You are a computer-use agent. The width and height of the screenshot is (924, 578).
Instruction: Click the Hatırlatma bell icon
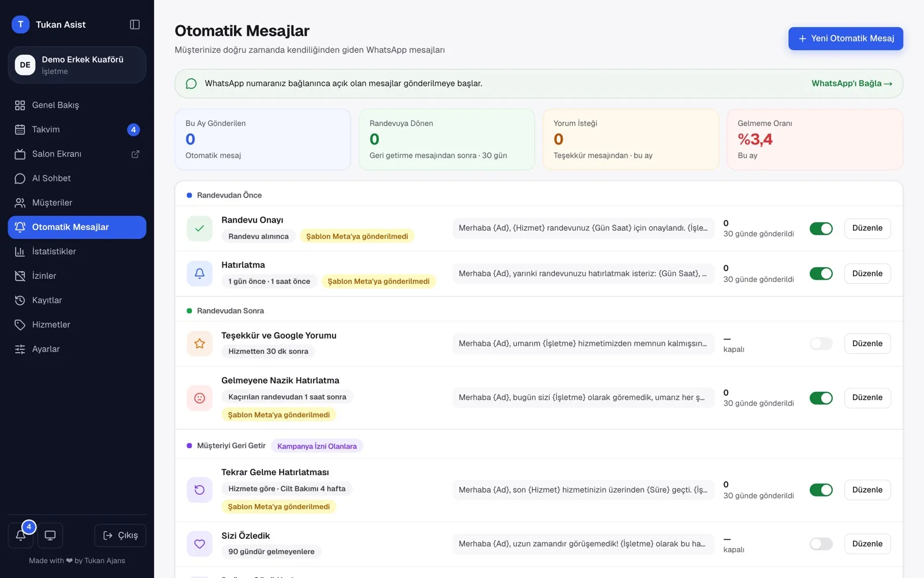[199, 273]
